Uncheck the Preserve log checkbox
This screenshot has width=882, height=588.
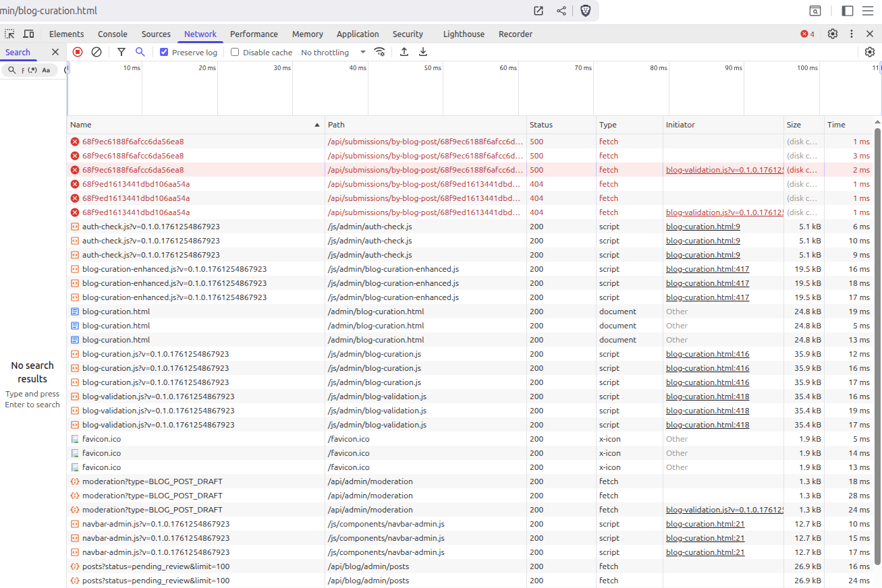point(164,52)
